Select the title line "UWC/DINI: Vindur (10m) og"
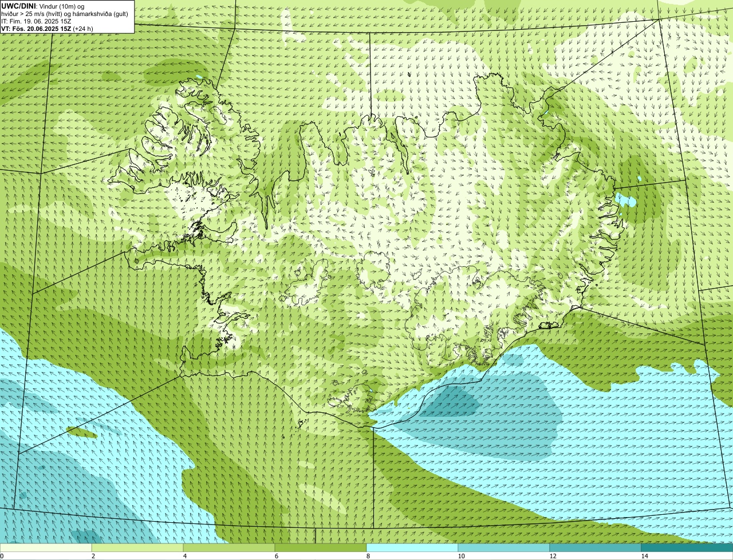This screenshot has width=733, height=560. (43, 6)
